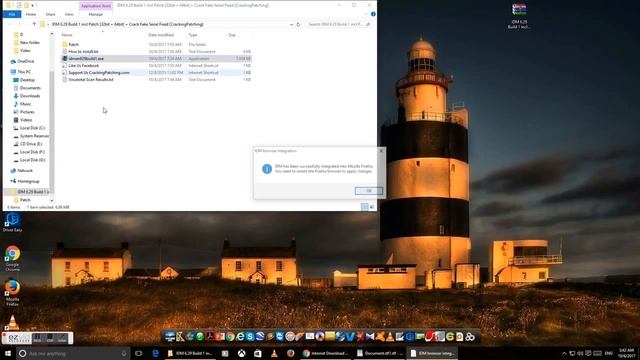
Task: Switch to the Share ribbon tab
Action: click(50, 14)
